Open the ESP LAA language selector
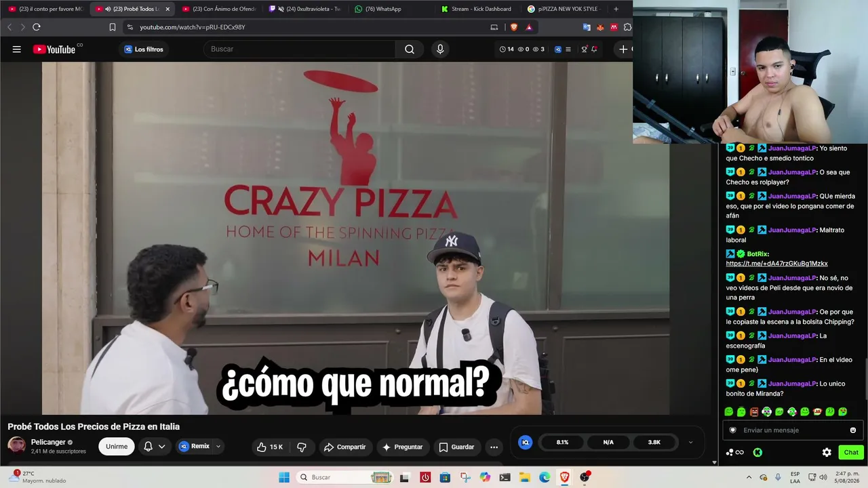This screenshot has height=488, width=868. [x=795, y=477]
